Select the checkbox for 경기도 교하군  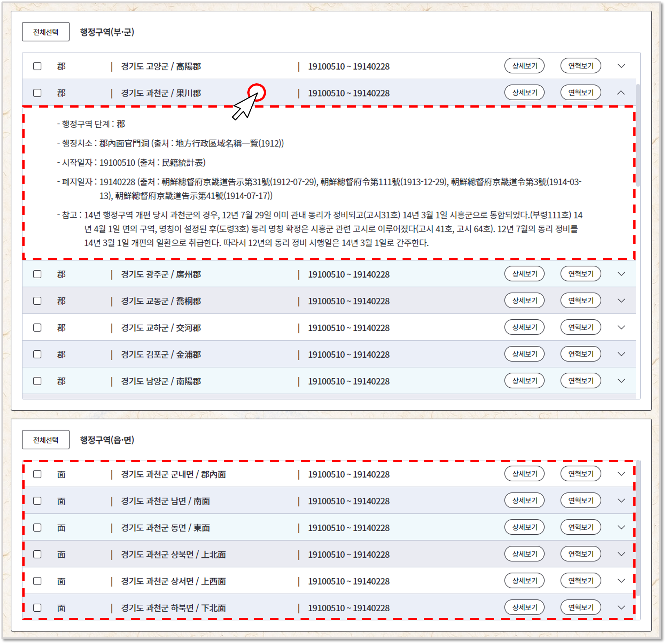(x=37, y=328)
